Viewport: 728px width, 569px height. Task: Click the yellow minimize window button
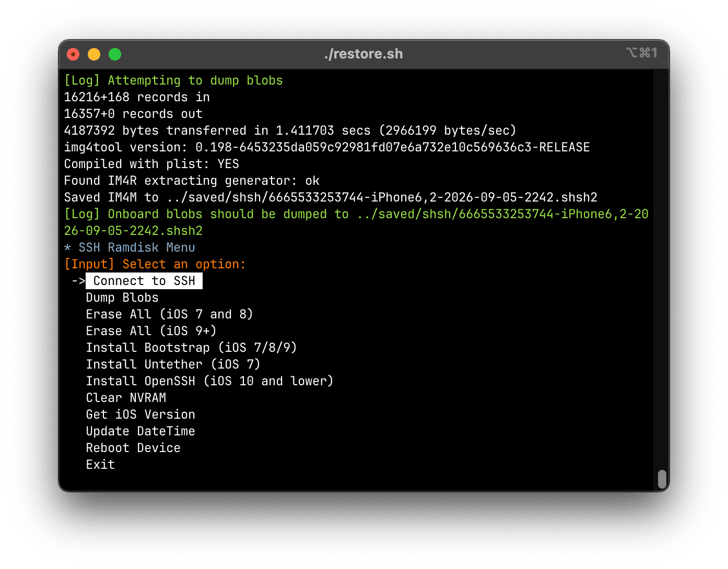coord(94,54)
